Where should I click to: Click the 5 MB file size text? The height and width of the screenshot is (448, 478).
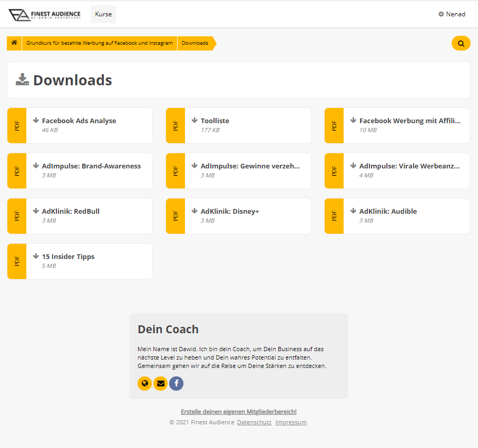tap(49, 266)
